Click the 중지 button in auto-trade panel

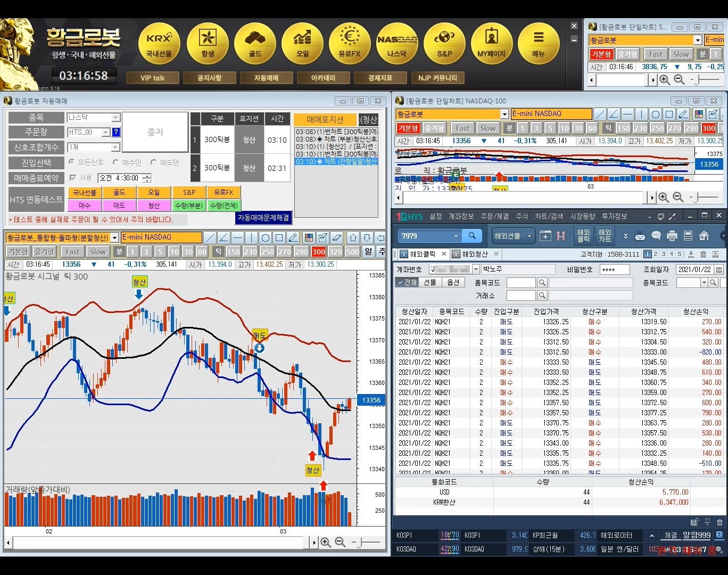(x=155, y=133)
